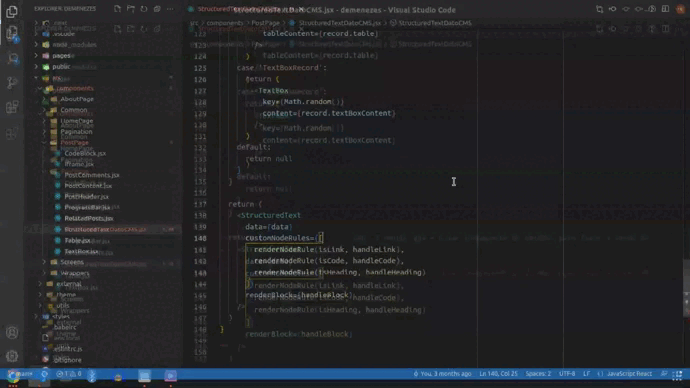Click errors and warnings count in status bar
Image resolution: width=690 pixels, height=388 pixels.
pyautogui.click(x=69, y=374)
